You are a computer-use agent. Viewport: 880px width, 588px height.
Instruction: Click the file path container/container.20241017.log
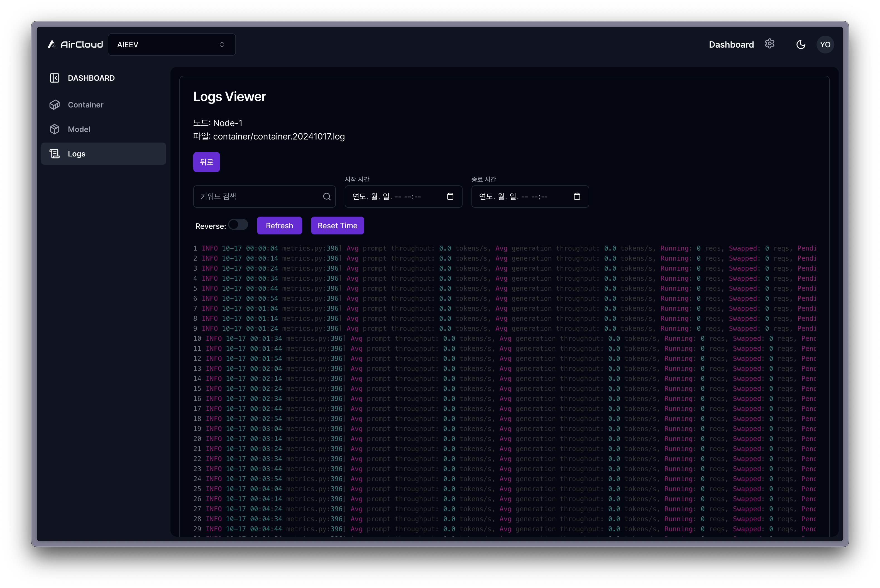(x=279, y=136)
